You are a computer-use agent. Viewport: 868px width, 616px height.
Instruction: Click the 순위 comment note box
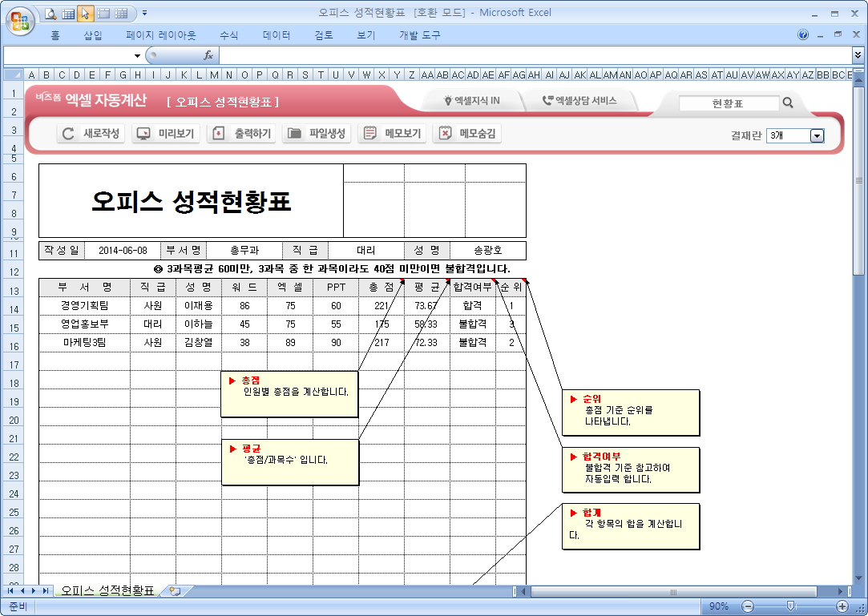(x=631, y=413)
